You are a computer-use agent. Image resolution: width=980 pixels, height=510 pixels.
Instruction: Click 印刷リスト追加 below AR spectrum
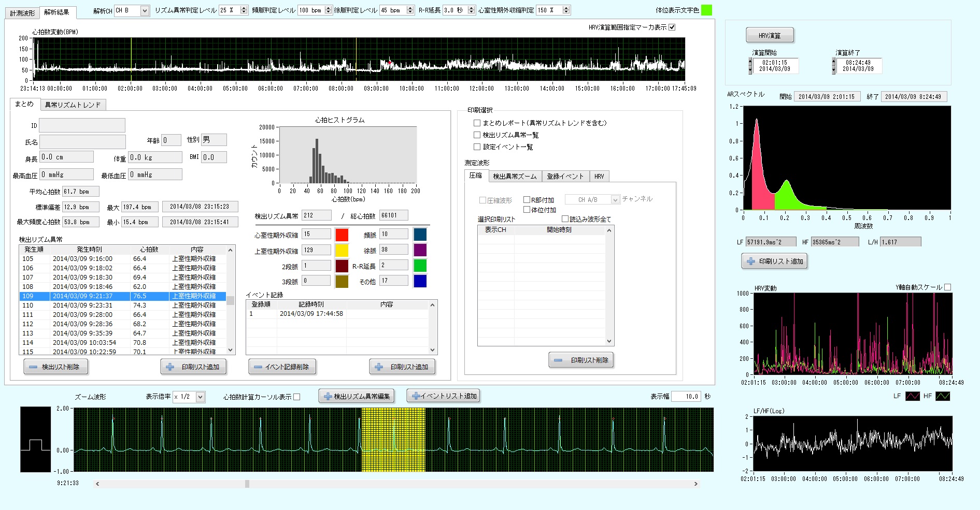point(774,261)
